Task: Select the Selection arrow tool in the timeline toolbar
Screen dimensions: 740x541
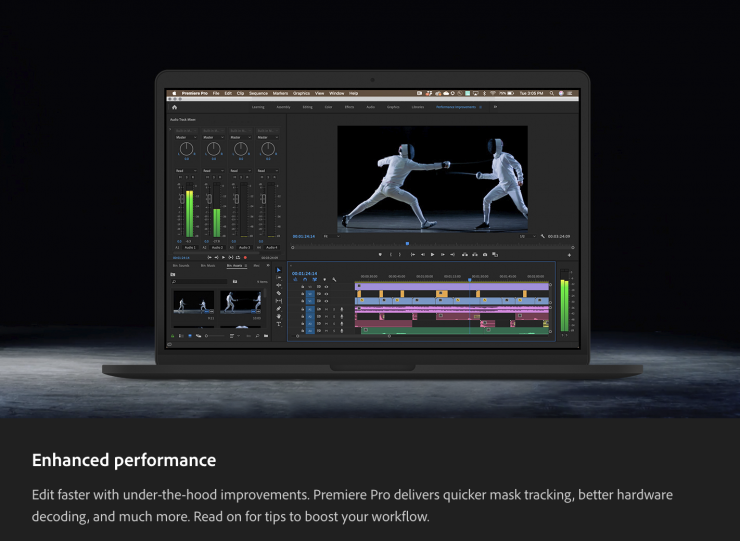Action: tap(279, 270)
